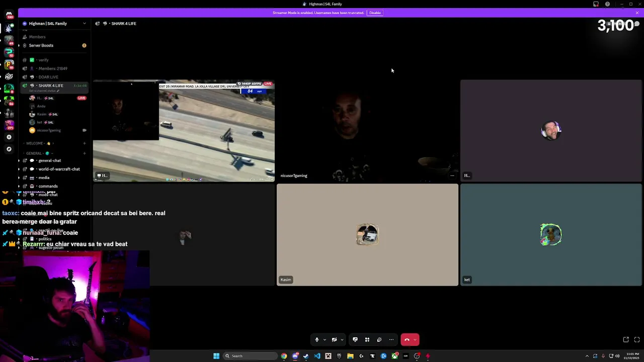Select the Members: 21849 voice channel
Viewport: 644px width, 362px height.
point(53,68)
